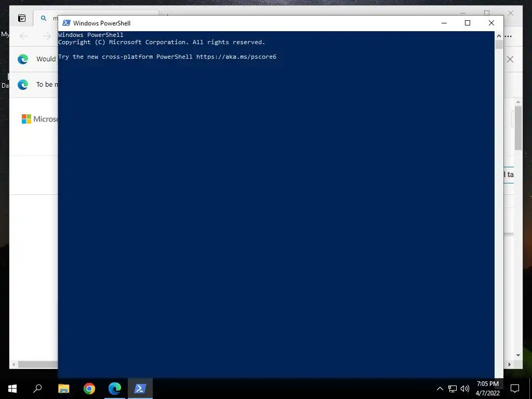Image resolution: width=532 pixels, height=399 pixels.
Task: Click Edge page scroll down arrow
Action: (x=518, y=355)
